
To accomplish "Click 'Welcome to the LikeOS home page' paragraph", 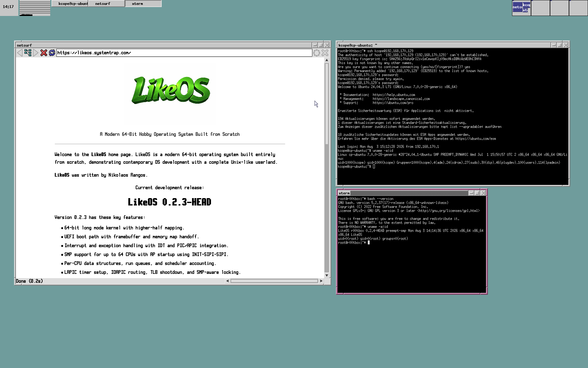I will (x=166, y=158).
